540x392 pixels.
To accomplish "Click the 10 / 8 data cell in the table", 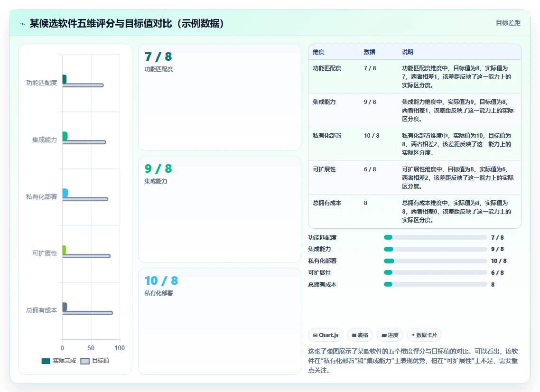I will pyautogui.click(x=372, y=136).
